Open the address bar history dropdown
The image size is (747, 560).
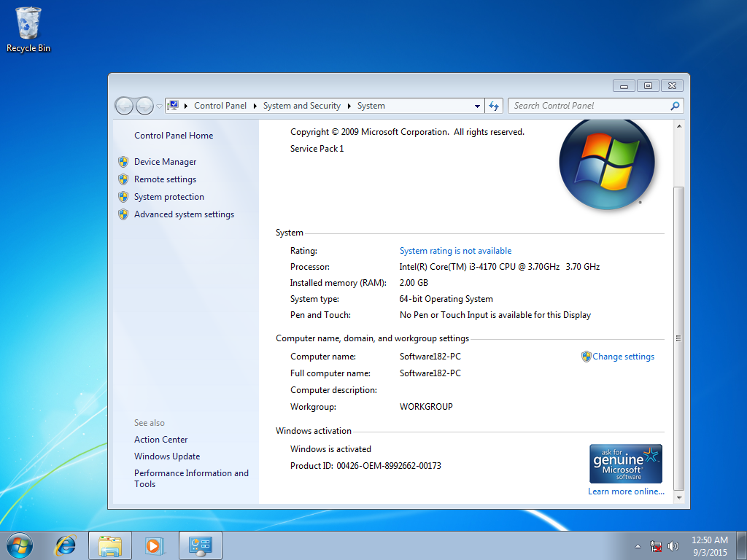pos(477,106)
